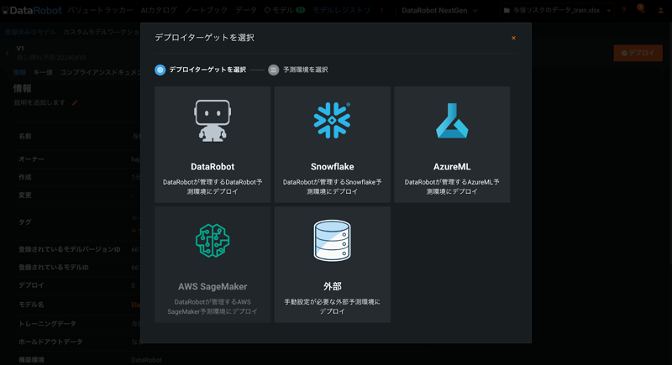Click the Snowflake title text
The image size is (672, 365).
click(332, 167)
